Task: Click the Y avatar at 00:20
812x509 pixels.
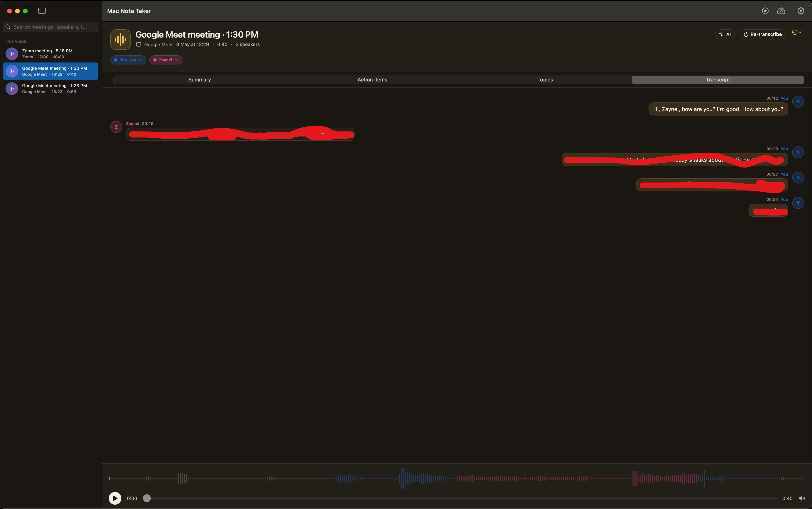Action: point(798,152)
